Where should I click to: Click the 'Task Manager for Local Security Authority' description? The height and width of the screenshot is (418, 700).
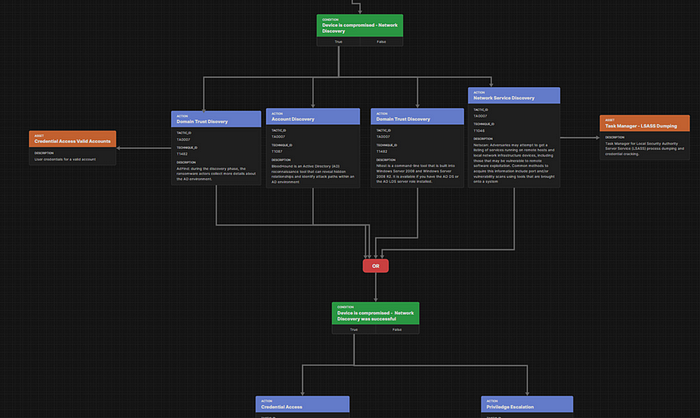(645, 149)
